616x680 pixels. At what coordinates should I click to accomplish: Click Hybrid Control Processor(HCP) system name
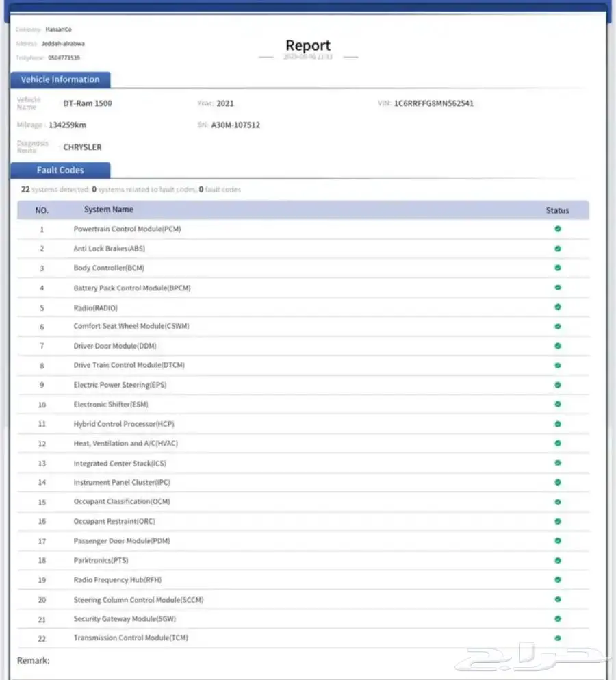click(124, 424)
